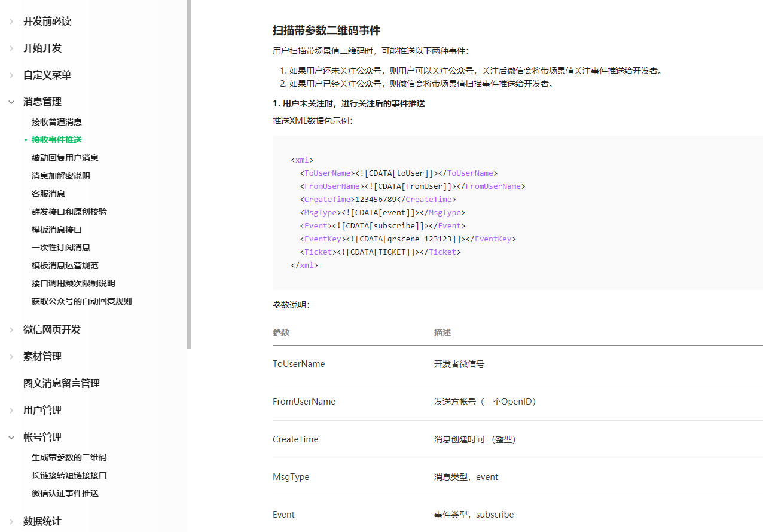
Task: Open 被动回复用户消息 page
Action: [x=65, y=158]
